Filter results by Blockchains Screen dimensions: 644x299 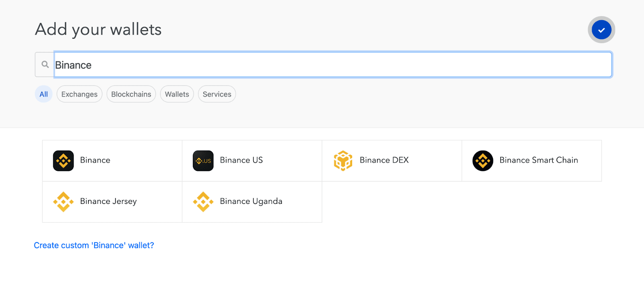point(131,94)
